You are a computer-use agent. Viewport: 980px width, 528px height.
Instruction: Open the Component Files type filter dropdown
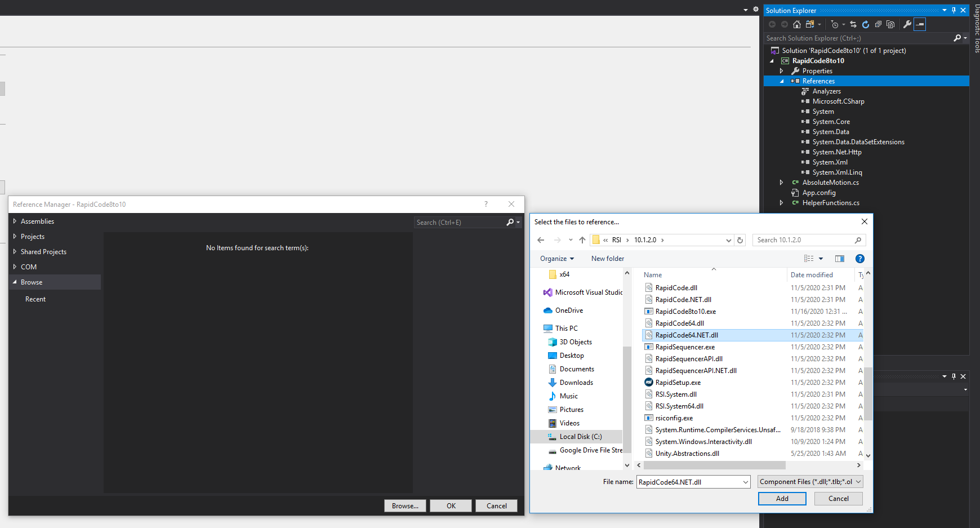tap(810, 482)
